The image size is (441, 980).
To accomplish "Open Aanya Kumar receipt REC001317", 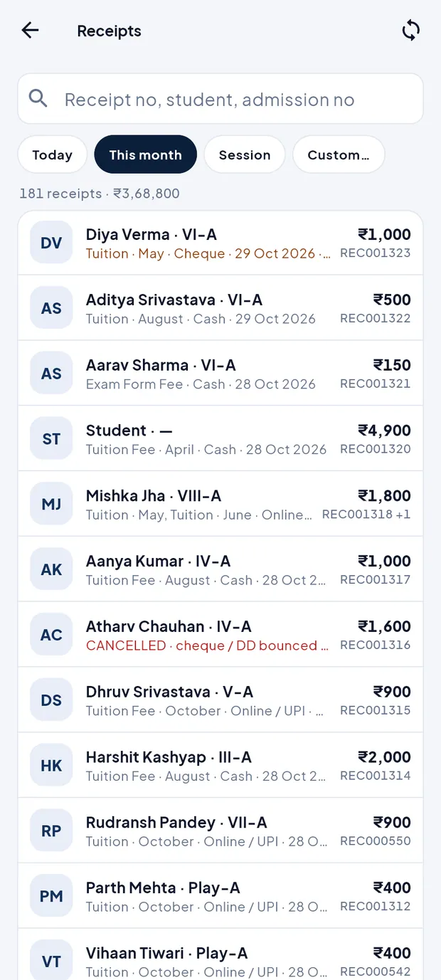I will (x=220, y=569).
